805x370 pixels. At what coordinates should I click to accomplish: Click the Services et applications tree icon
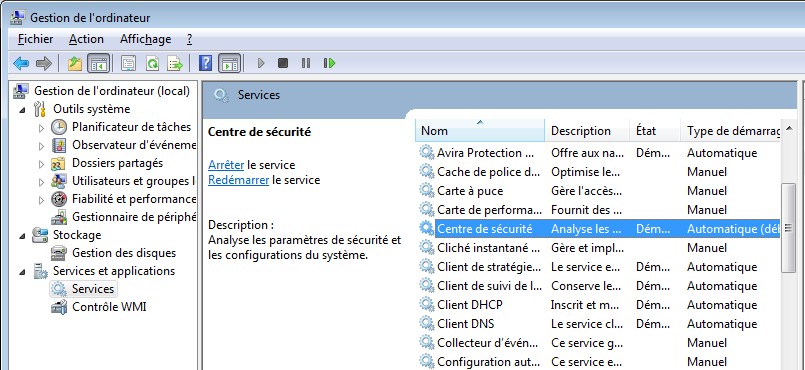[40, 271]
